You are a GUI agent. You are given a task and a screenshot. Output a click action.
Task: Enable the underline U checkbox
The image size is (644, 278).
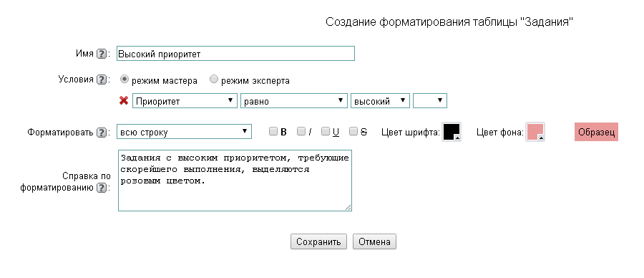(326, 132)
